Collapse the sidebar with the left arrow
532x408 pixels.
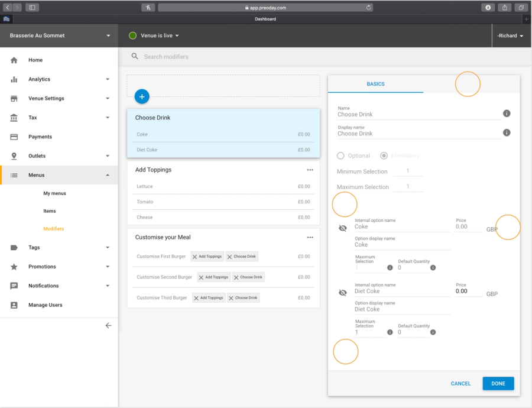[108, 326]
